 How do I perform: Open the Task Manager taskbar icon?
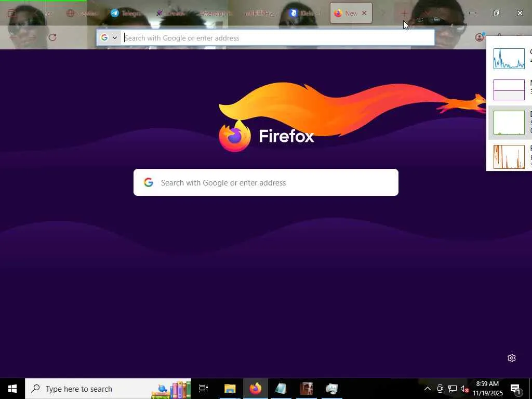[x=332, y=389]
